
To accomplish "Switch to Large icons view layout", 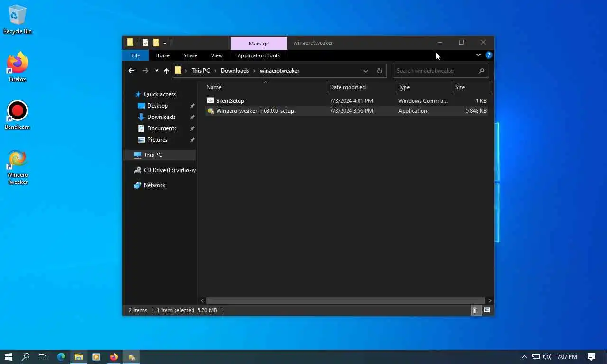I will [487, 310].
